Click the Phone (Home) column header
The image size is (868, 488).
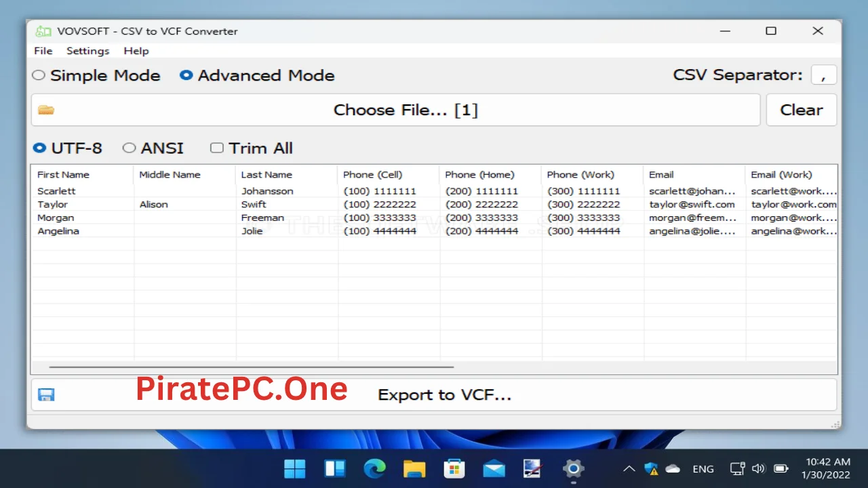pyautogui.click(x=491, y=174)
